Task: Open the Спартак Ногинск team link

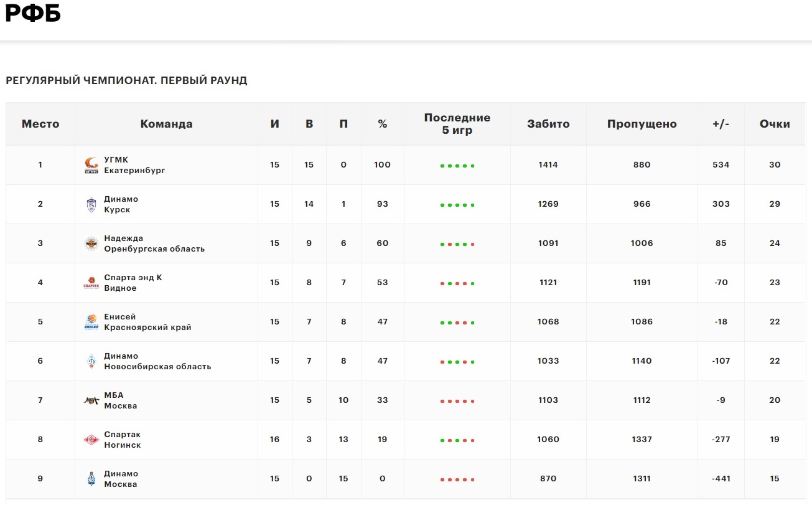Action: pos(122,440)
